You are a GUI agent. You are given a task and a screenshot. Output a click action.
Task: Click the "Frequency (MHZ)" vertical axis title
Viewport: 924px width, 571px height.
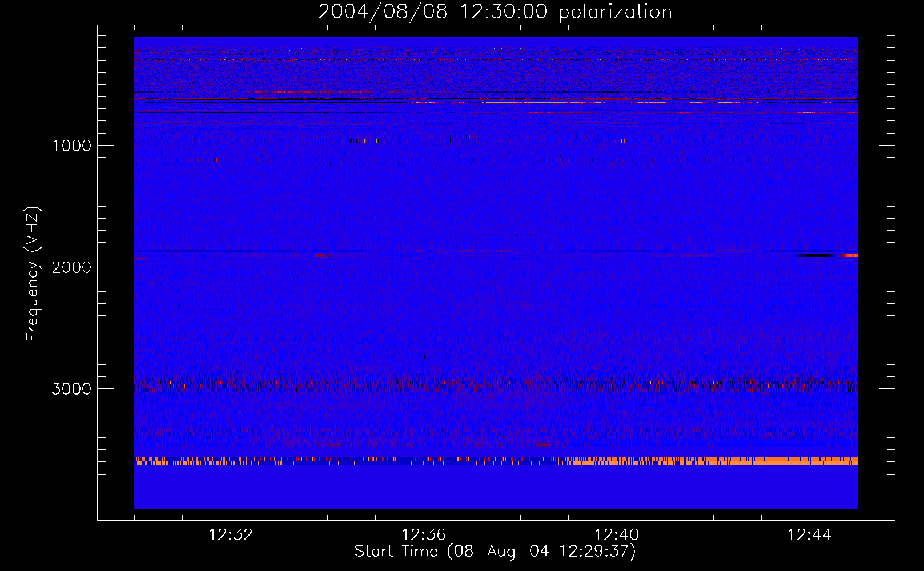[33, 274]
